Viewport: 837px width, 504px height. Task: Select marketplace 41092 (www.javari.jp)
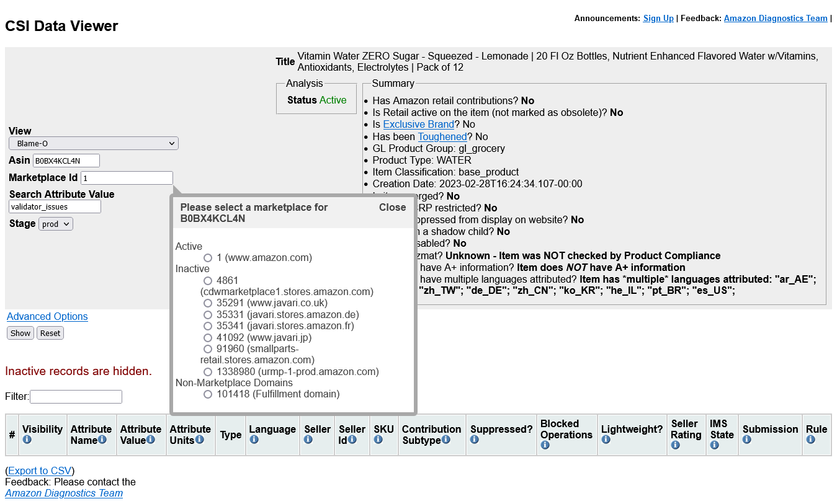pos(208,338)
